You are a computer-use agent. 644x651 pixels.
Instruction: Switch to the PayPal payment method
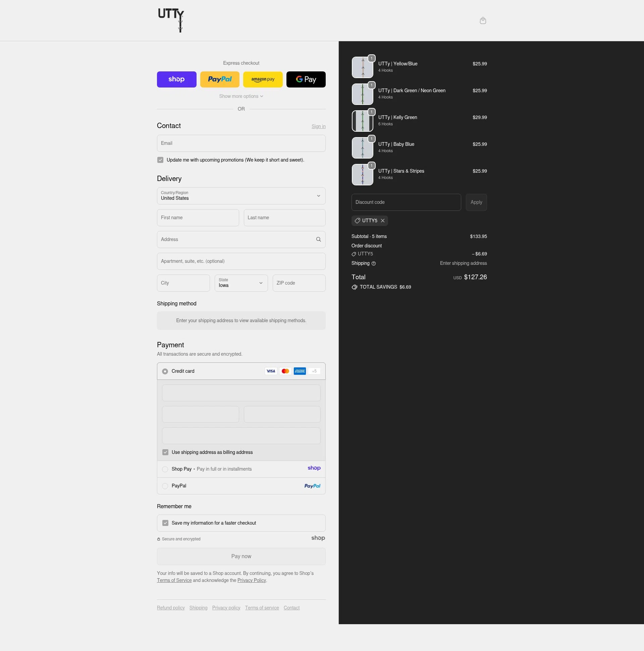(x=165, y=486)
